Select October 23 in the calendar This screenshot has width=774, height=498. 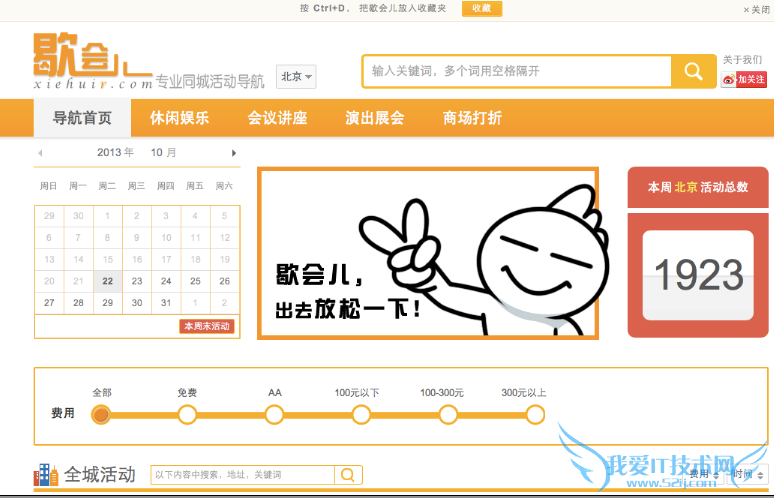[x=137, y=281]
